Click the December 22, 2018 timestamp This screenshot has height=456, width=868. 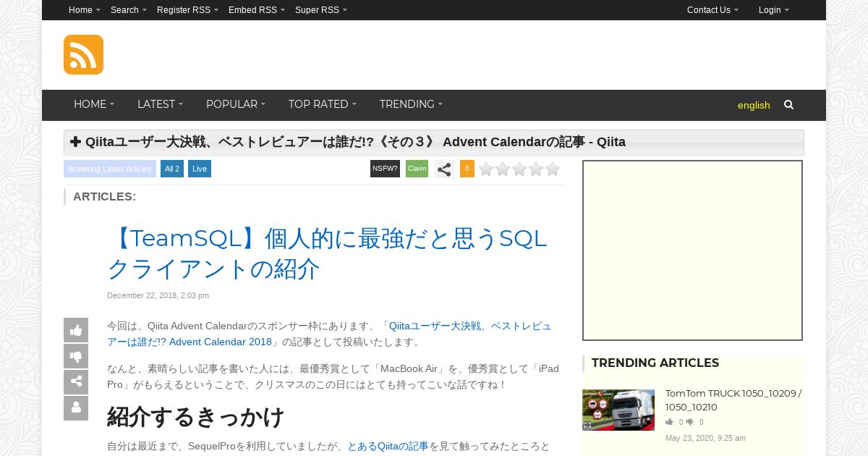(x=158, y=295)
